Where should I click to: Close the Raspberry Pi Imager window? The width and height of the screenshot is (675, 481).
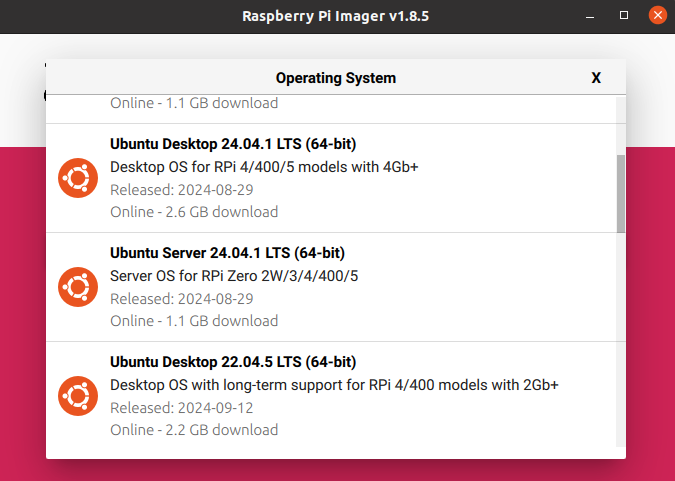click(x=656, y=16)
